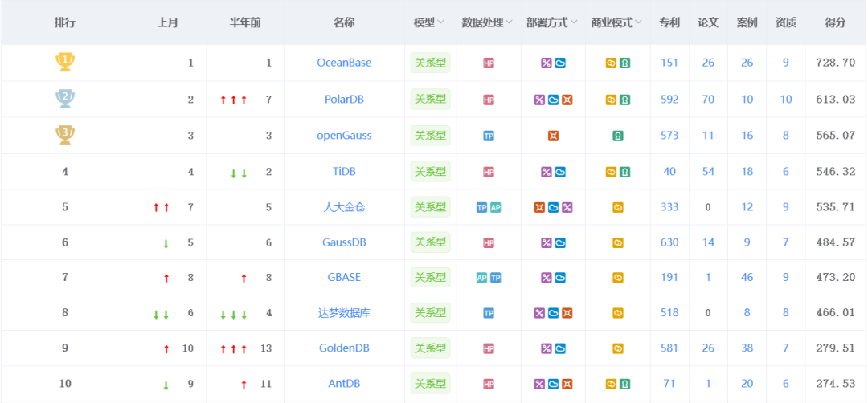868x403 pixels.
Task: Click the purple deployment icon in PolarDB row
Action: 539,100
